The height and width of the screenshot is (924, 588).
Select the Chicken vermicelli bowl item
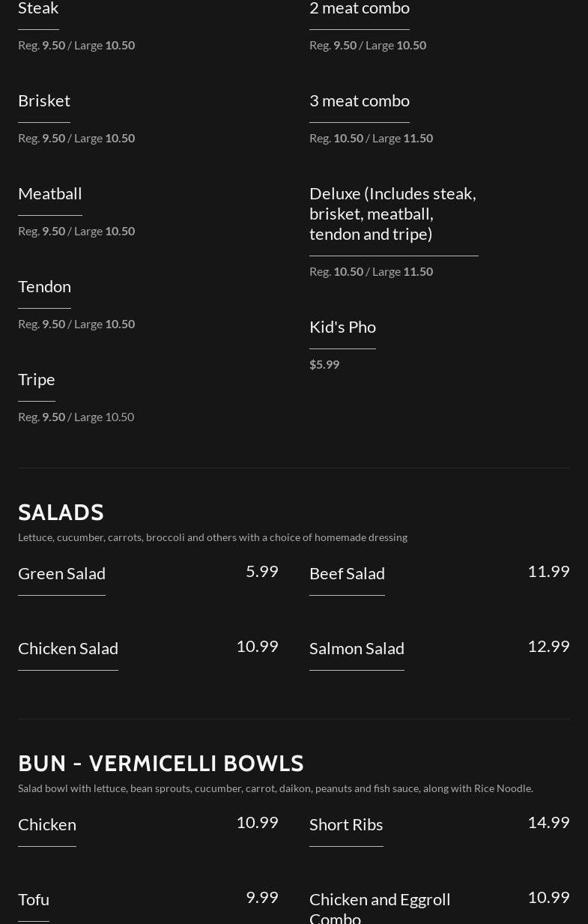tap(47, 824)
